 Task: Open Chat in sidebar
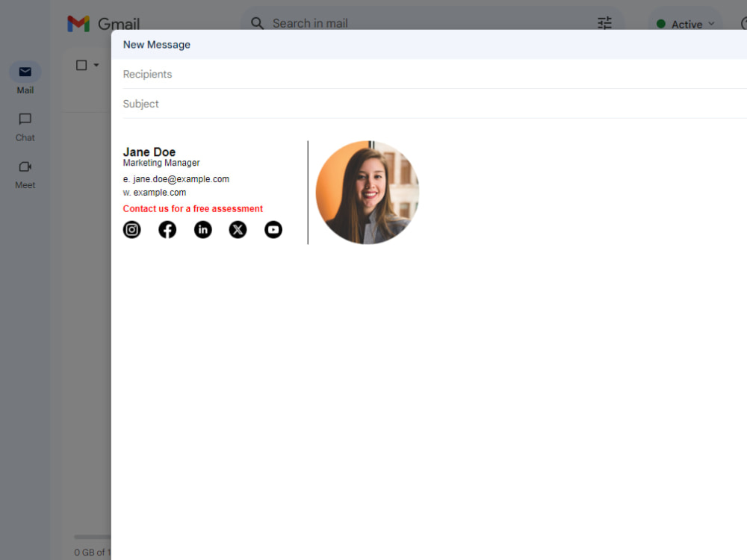[25, 127]
